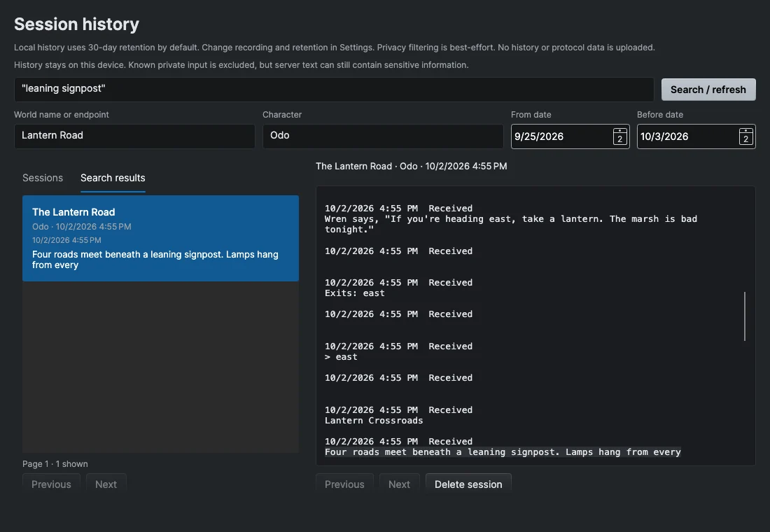Click into the "leaning signpost" search query field
The image size is (770, 532).
point(334,89)
